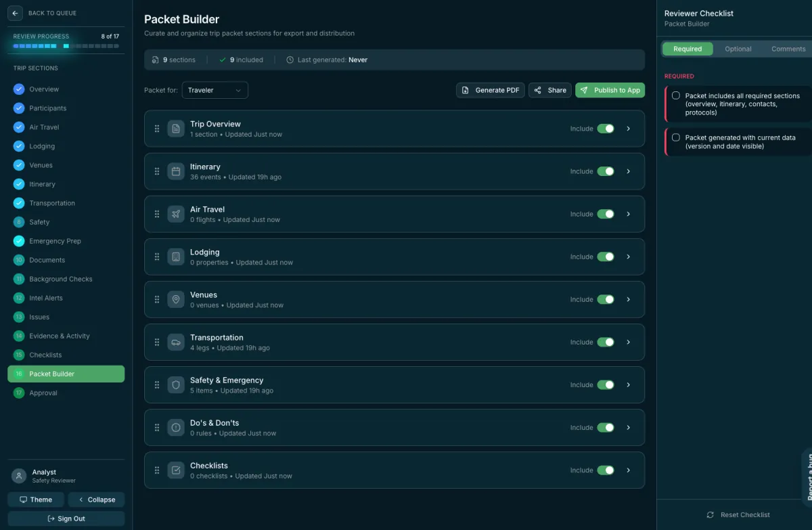
Task: Expand Lodging section chevron
Action: click(x=629, y=257)
